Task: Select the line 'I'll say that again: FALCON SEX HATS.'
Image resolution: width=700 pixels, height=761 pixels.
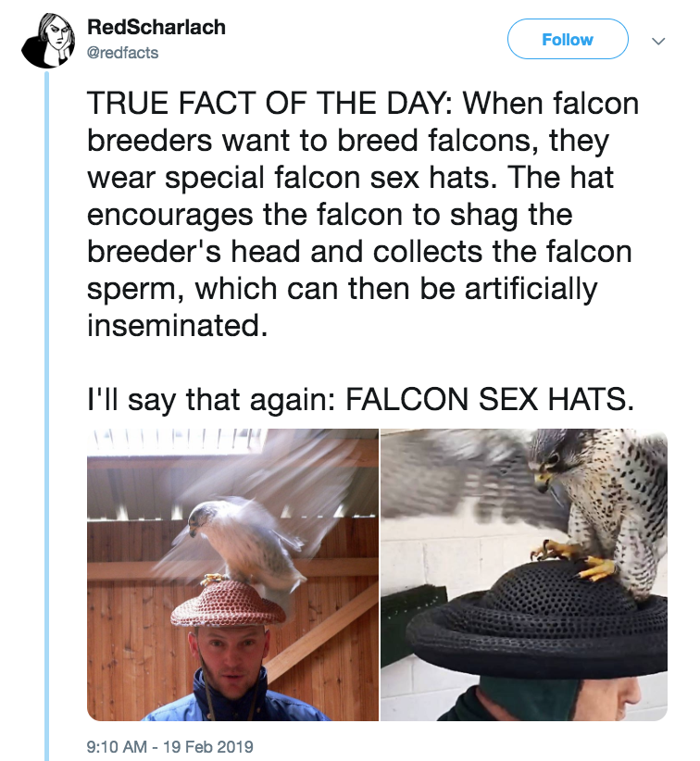Action: tap(361, 399)
